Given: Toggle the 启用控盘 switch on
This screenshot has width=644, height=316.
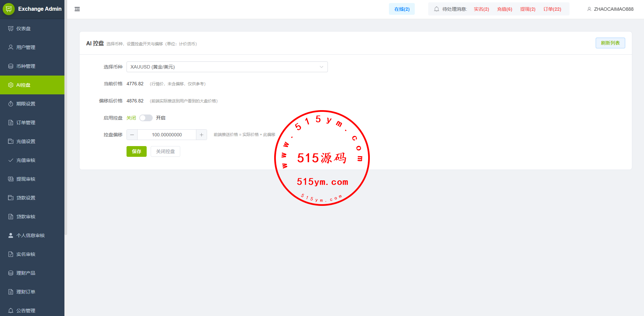Looking at the screenshot, I should coord(146,118).
